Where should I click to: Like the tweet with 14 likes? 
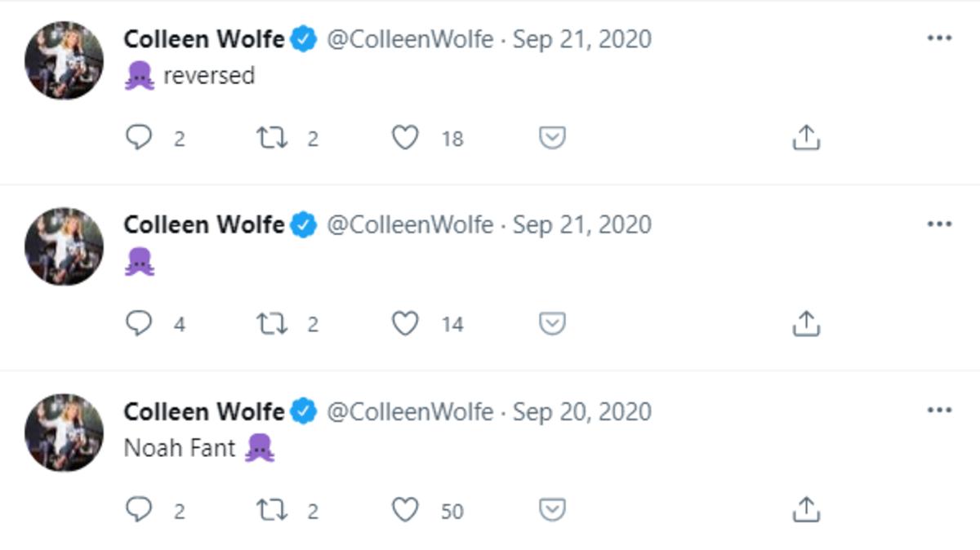point(405,324)
